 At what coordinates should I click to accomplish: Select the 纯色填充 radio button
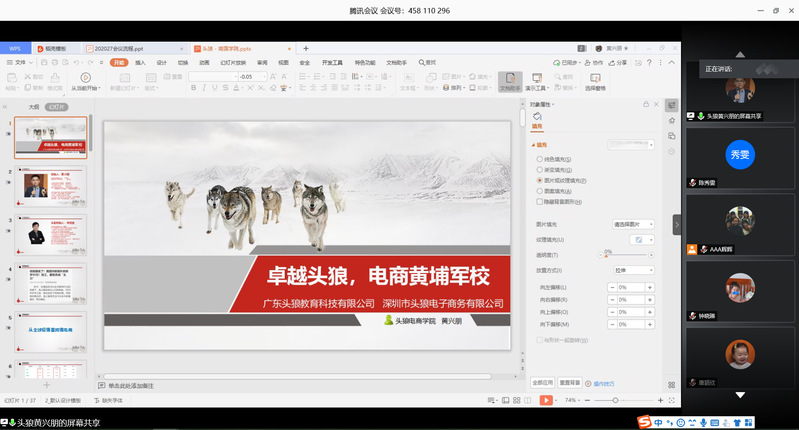(x=539, y=159)
